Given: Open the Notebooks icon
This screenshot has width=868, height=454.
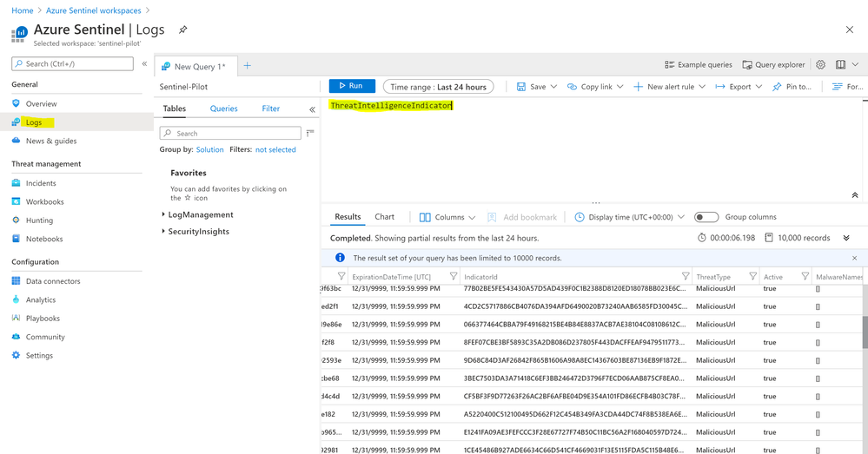Looking at the screenshot, I should coord(16,239).
